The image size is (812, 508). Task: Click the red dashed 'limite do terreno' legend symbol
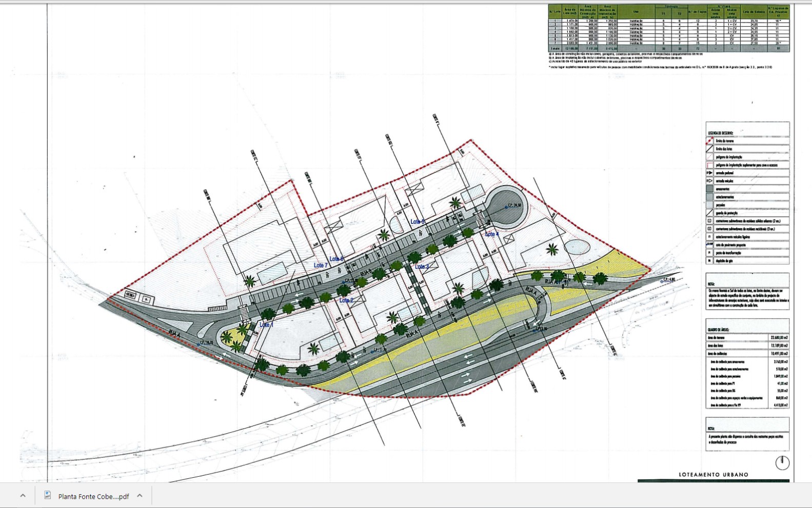click(710, 141)
